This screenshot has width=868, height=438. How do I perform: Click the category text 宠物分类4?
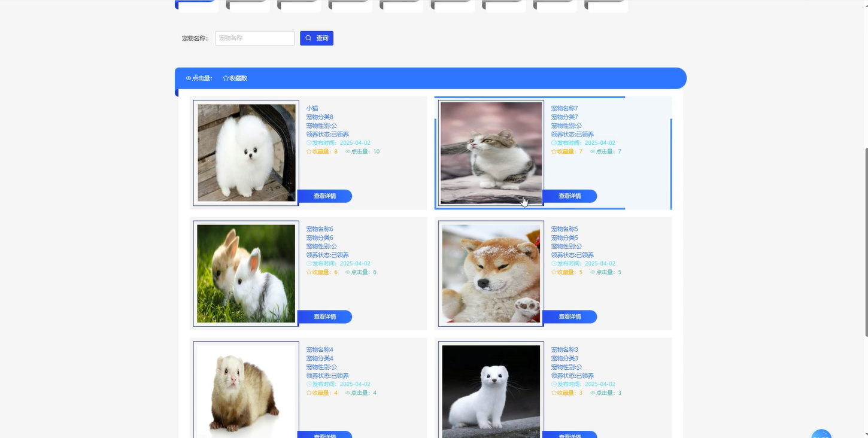[x=320, y=358]
